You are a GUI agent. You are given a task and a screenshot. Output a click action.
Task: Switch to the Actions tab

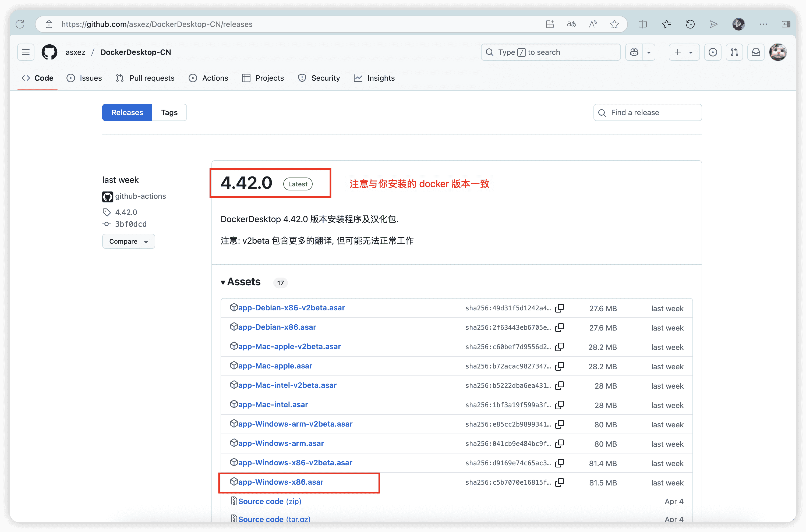click(x=208, y=78)
